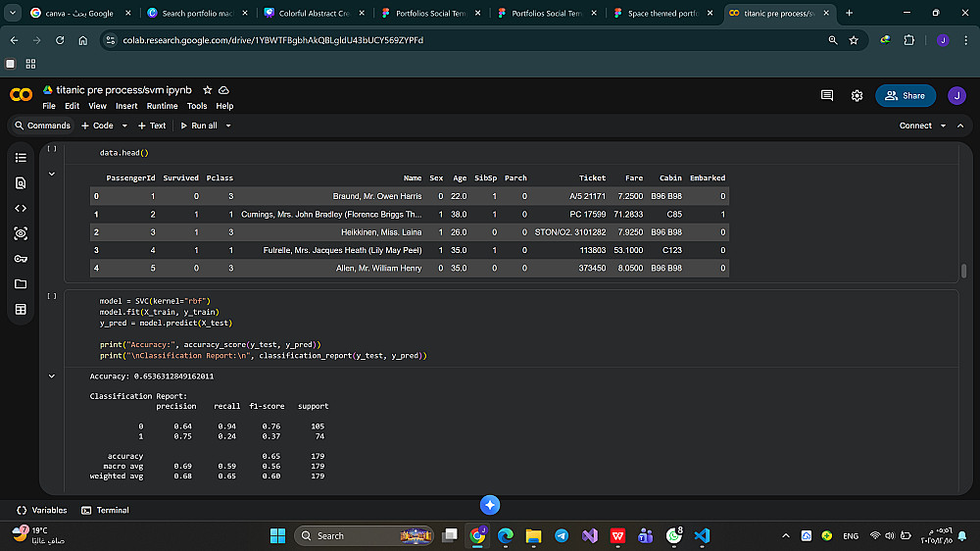This screenshot has height=551, width=980.
Task: Click Run all
Action: click(199, 125)
